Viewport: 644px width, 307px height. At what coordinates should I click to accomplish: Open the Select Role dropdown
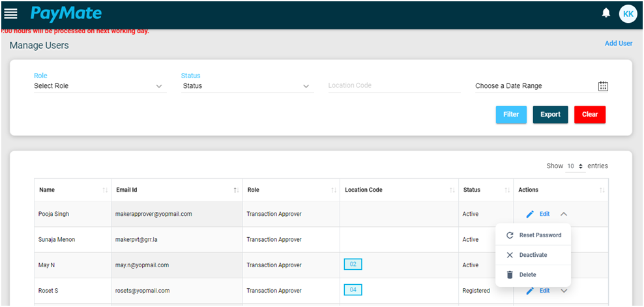click(x=100, y=86)
